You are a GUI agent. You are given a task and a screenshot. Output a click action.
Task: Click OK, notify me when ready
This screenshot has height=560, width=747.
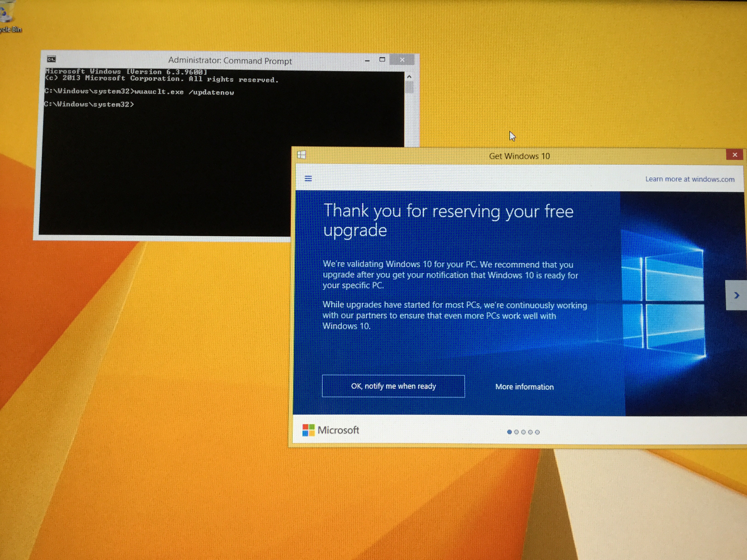pyautogui.click(x=393, y=386)
